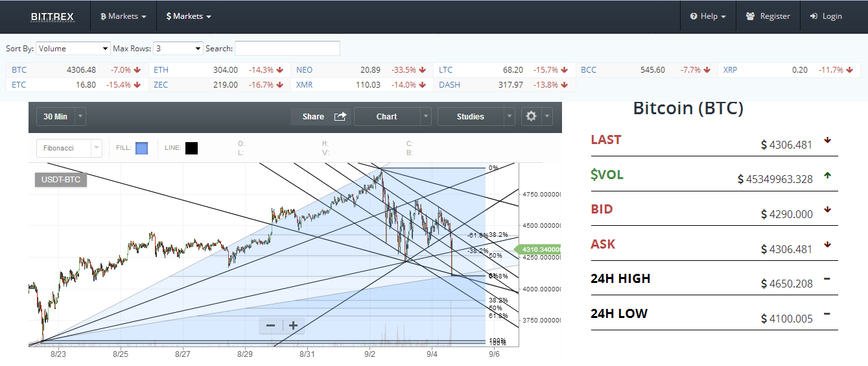Click the LTC row red down arrow
This screenshot has width=868, height=366.
(564, 70)
